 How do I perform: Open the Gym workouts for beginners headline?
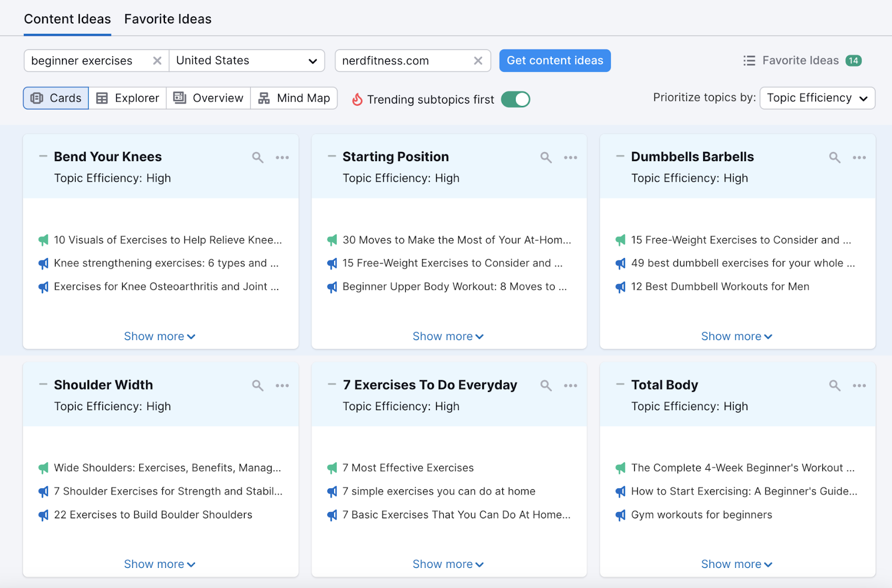tap(701, 515)
